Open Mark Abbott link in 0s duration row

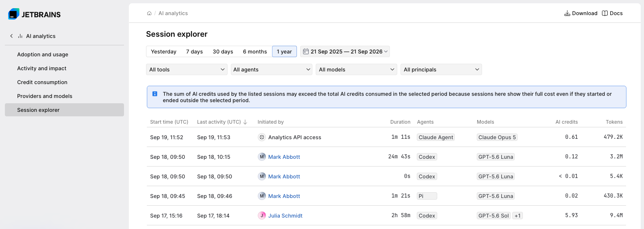(x=284, y=176)
